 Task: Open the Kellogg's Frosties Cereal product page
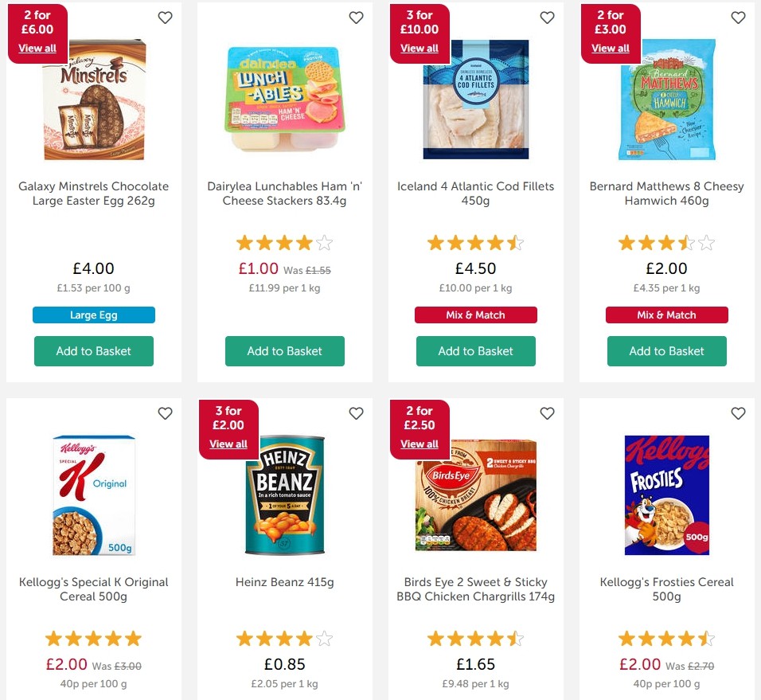(666, 589)
